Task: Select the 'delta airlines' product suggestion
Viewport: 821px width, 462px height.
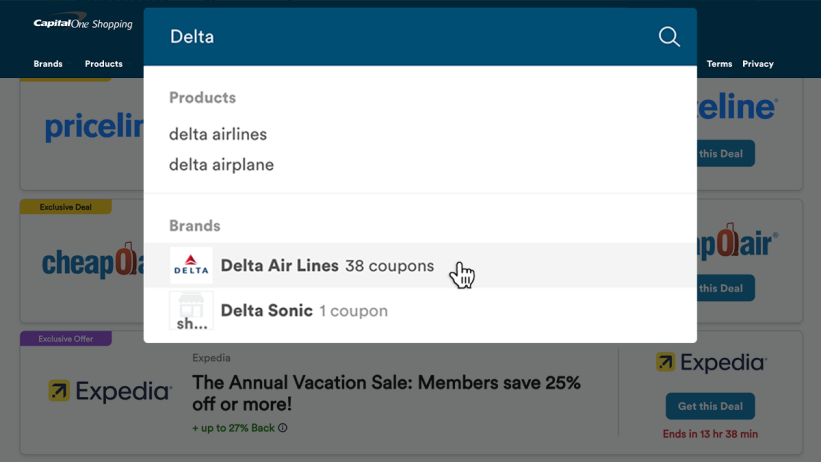Action: (x=218, y=134)
